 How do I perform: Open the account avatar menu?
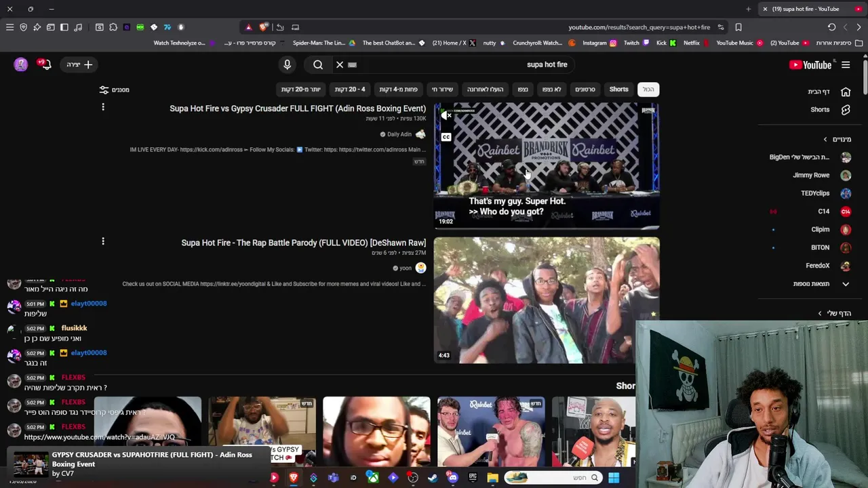21,64
